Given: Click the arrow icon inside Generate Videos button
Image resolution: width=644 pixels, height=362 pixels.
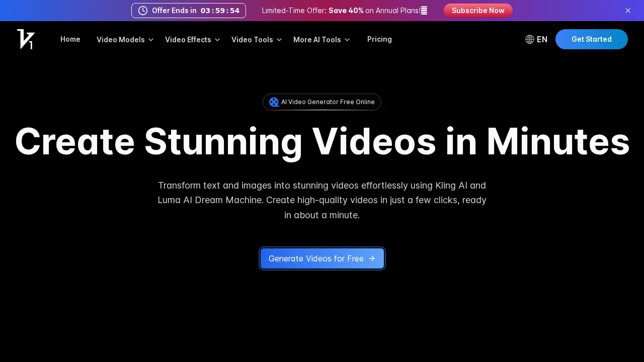Looking at the screenshot, I should [372, 258].
